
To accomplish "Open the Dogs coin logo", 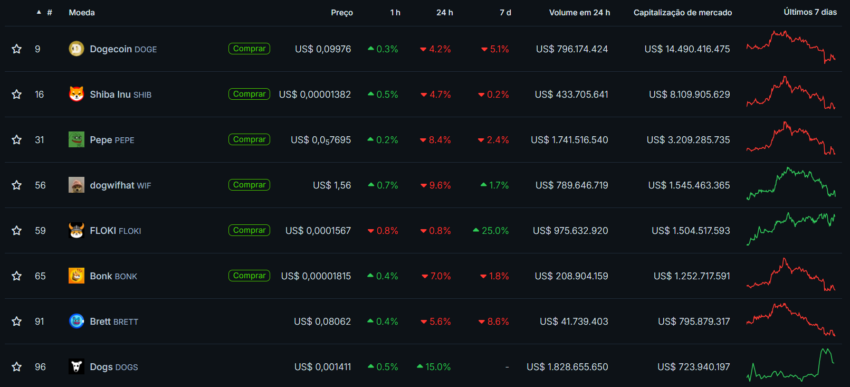I will [x=76, y=367].
